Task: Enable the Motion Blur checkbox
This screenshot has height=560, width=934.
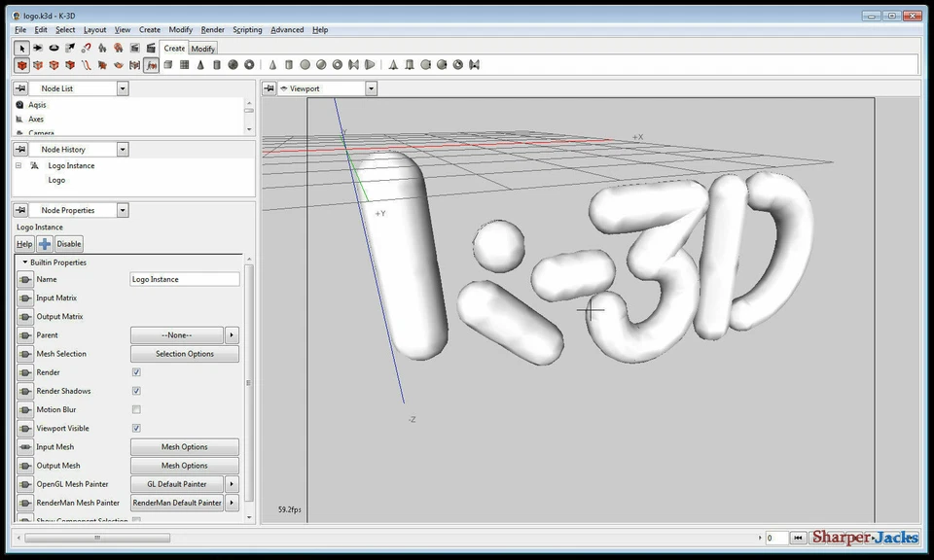Action: [x=135, y=409]
